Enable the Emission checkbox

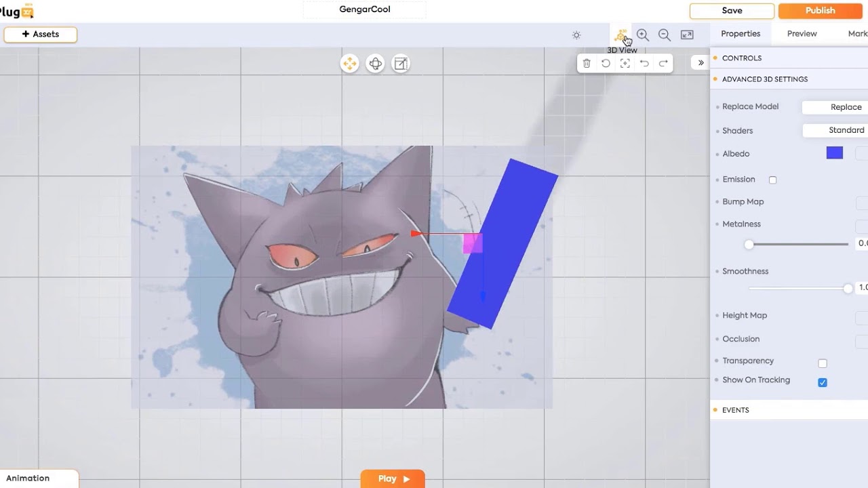click(772, 180)
